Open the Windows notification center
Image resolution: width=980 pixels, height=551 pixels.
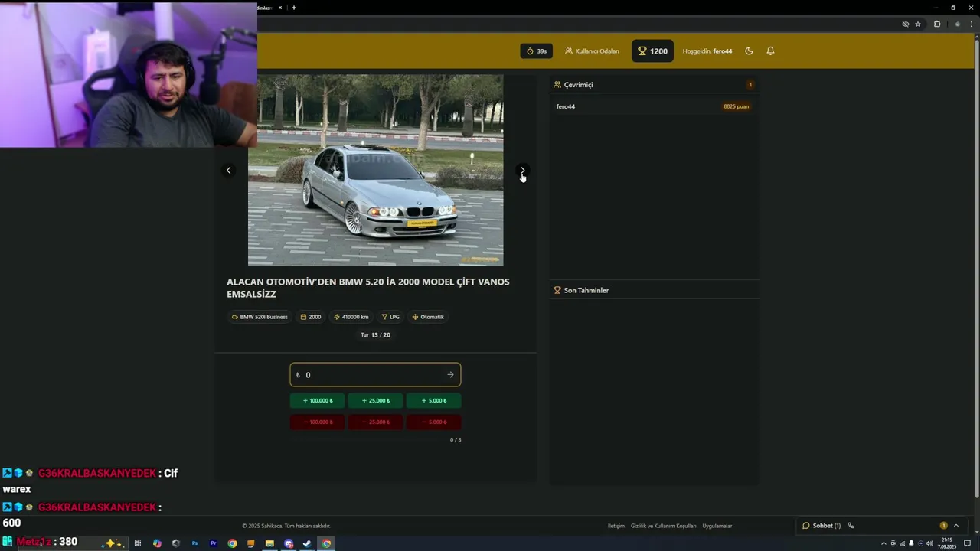[968, 543]
